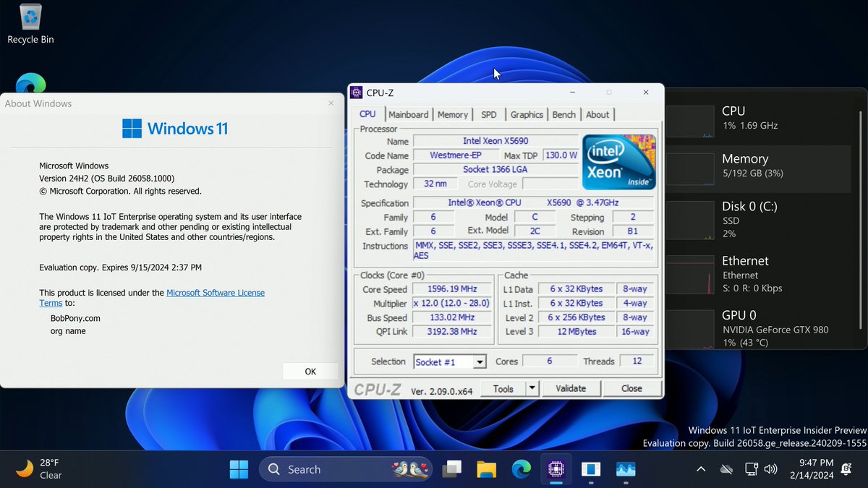
Task: Click the Windows Start button
Action: (239, 469)
